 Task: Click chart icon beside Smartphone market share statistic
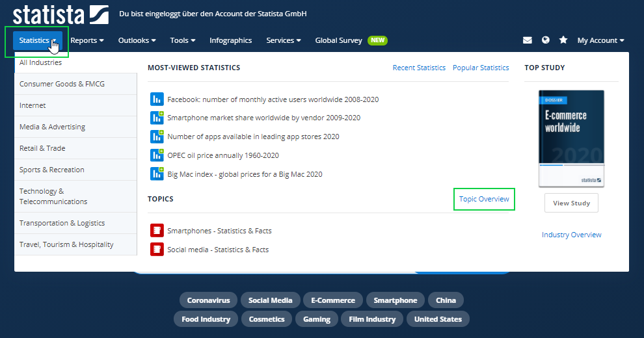click(x=157, y=118)
